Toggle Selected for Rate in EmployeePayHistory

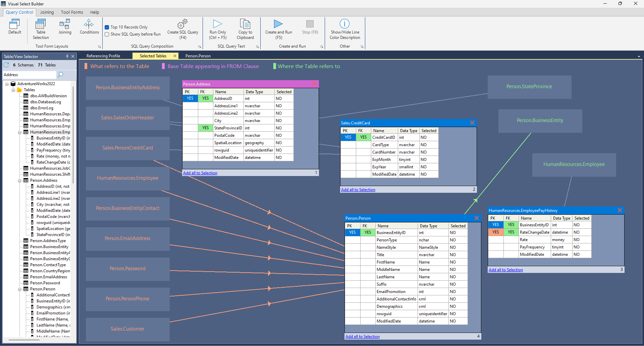(x=582, y=240)
